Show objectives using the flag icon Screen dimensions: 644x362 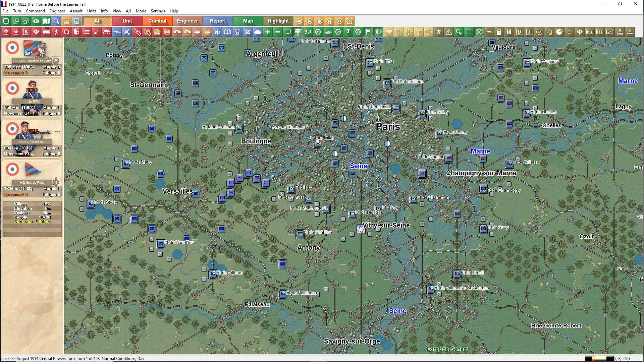tap(368, 32)
